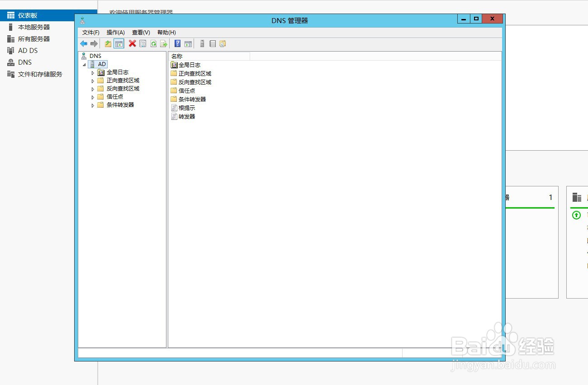Click the 本地服务器 icon in sidebar
This screenshot has height=385, width=588.
click(11, 27)
